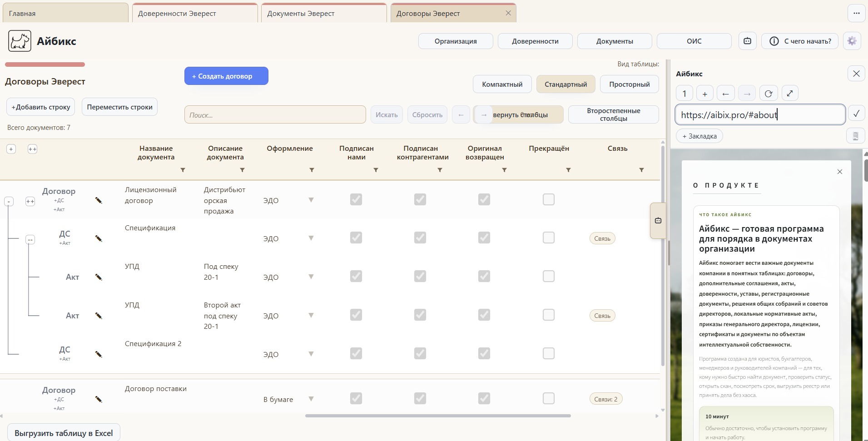Confirm URL with the checkmark button

click(856, 114)
